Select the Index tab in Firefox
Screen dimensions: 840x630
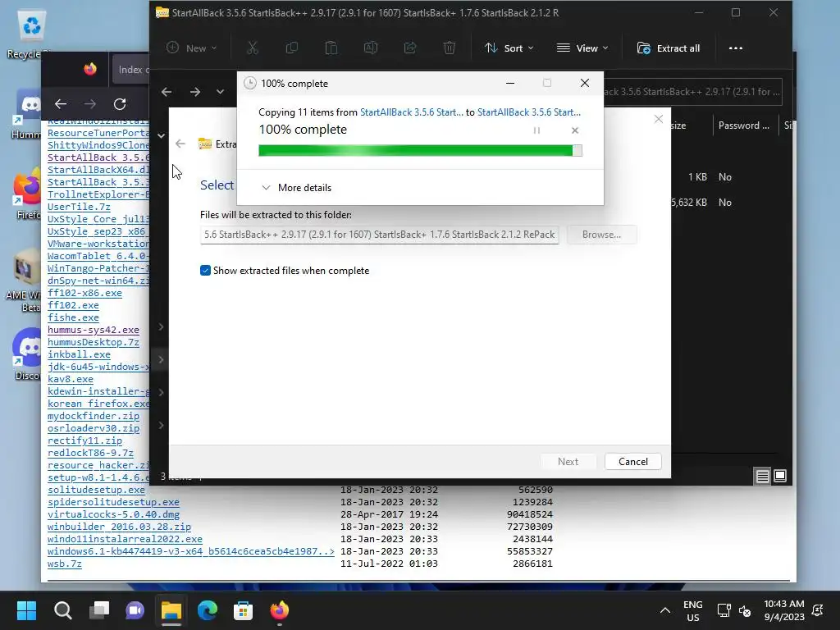130,70
